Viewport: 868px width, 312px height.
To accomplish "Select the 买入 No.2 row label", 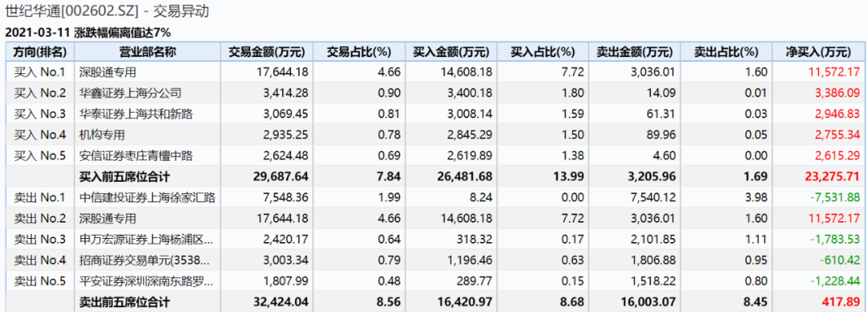I will pos(39,92).
